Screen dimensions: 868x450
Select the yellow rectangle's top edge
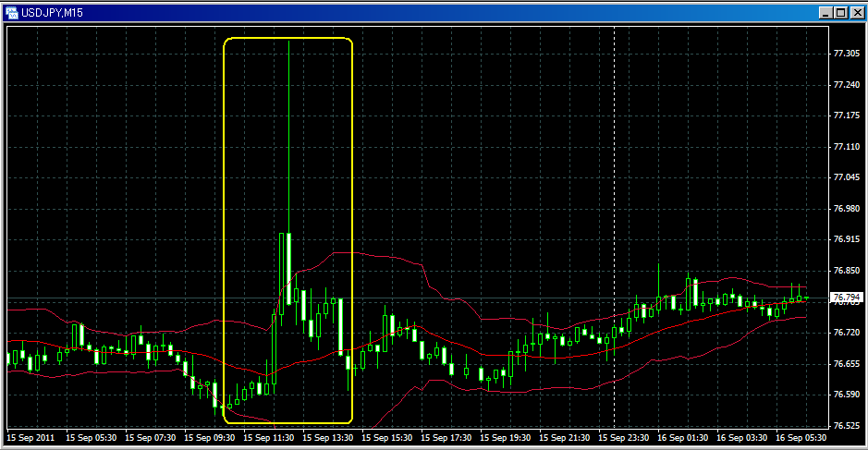pyautogui.click(x=287, y=38)
